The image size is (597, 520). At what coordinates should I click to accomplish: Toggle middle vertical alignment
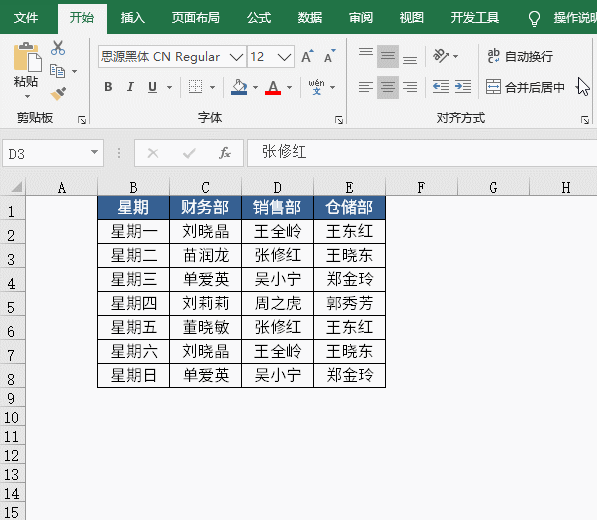tap(388, 56)
